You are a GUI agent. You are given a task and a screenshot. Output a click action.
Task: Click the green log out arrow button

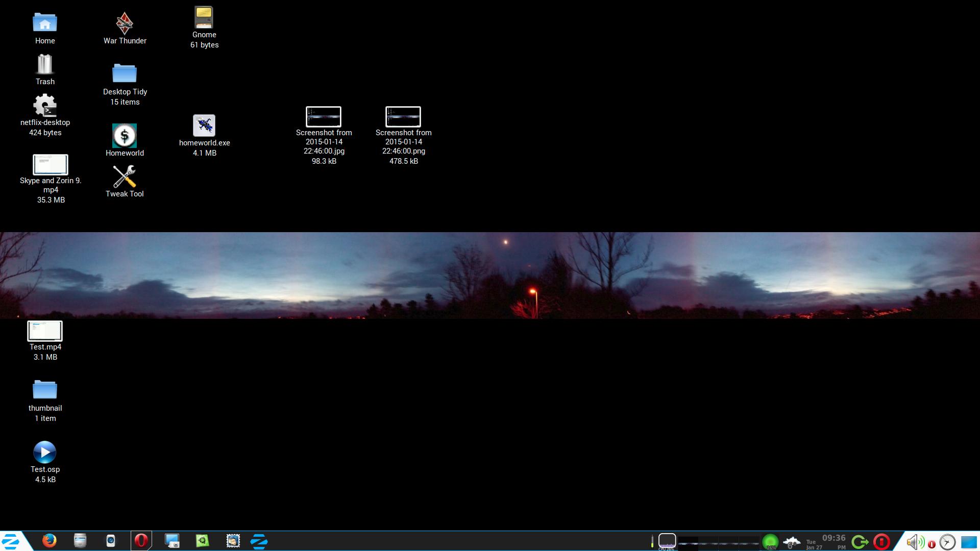point(860,541)
